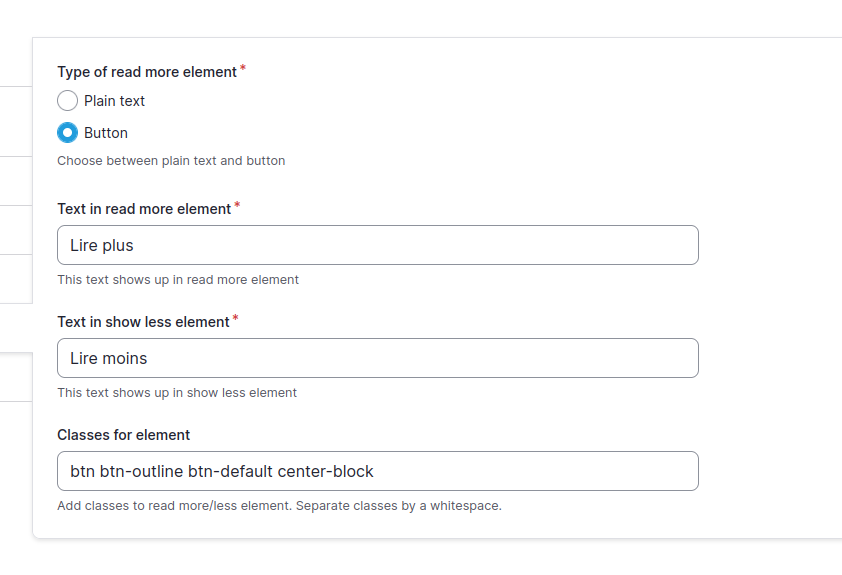Click 'Choose between plain text and button' hint
842x575 pixels.
click(171, 161)
